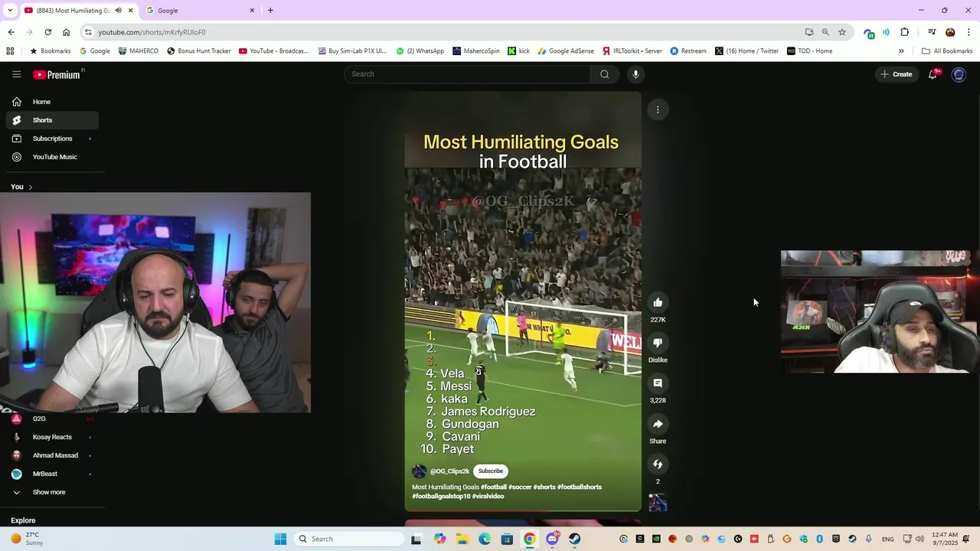Open All Bookmarks folder

pyautogui.click(x=947, y=51)
